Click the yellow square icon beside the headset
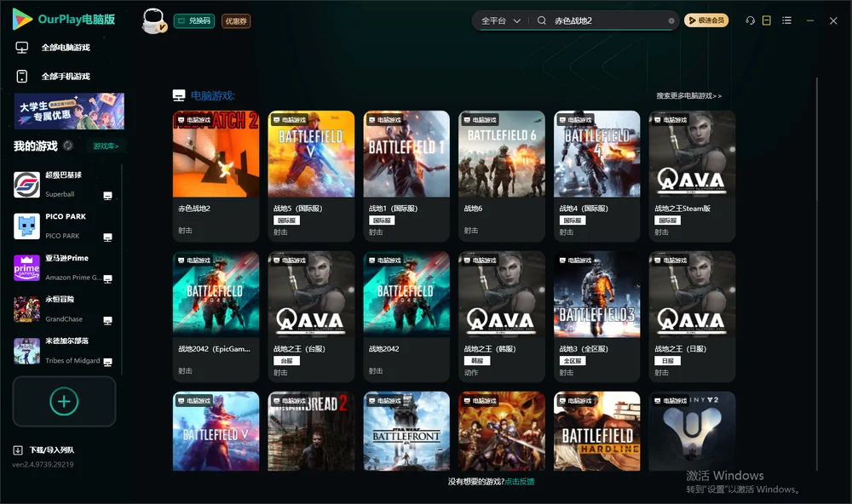The height and width of the screenshot is (504, 852). [767, 20]
